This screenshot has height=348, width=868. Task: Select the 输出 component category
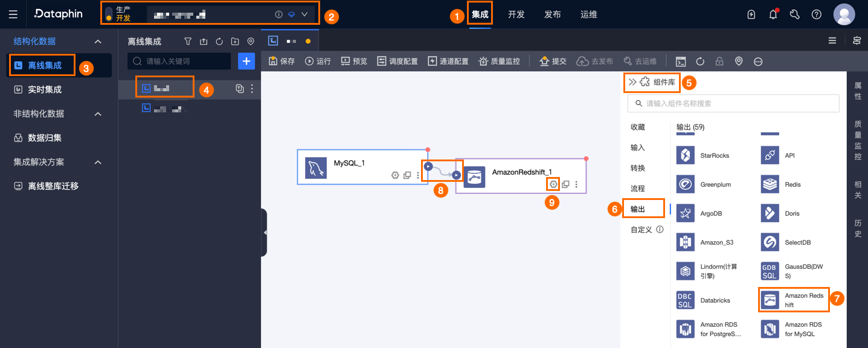638,209
